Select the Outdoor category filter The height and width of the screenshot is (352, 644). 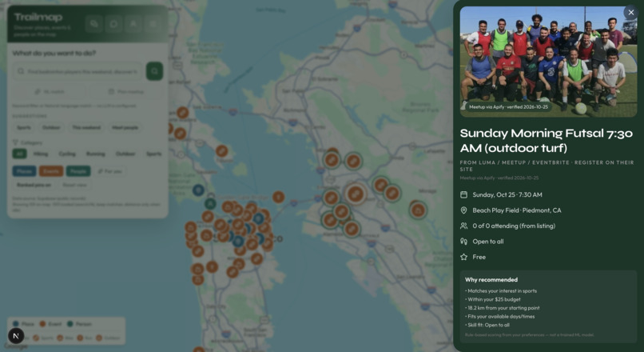pyautogui.click(x=125, y=154)
